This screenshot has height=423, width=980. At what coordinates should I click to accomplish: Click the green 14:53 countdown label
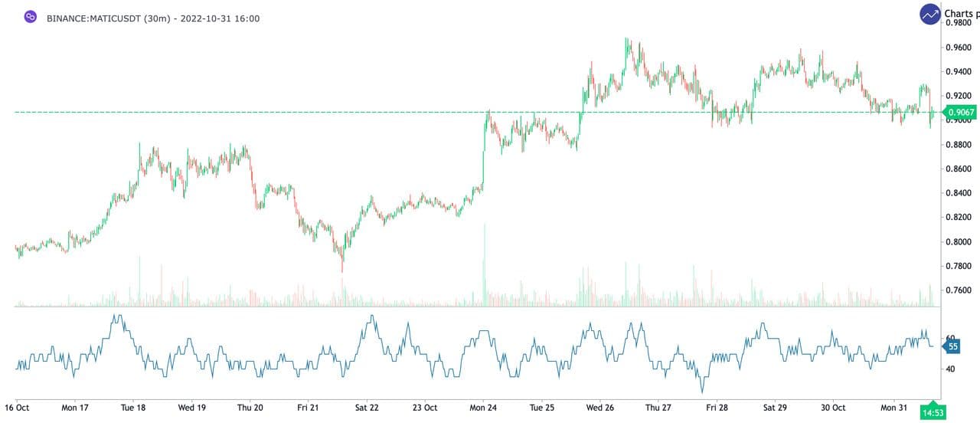[933, 413]
